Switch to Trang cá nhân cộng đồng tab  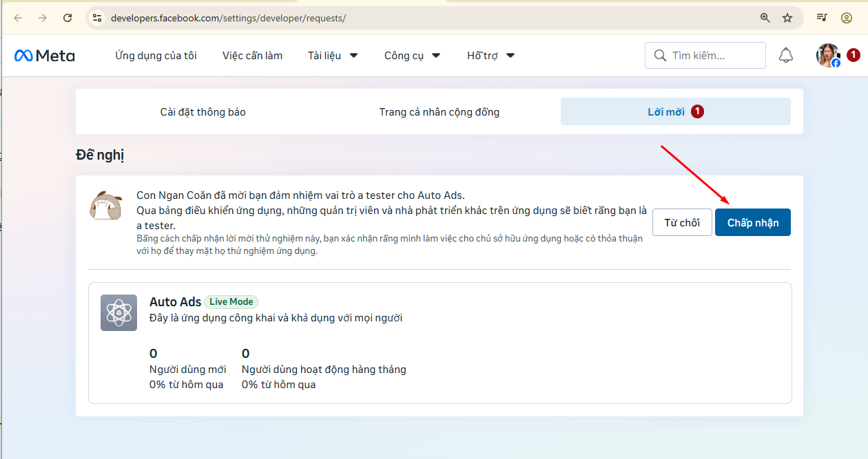440,111
